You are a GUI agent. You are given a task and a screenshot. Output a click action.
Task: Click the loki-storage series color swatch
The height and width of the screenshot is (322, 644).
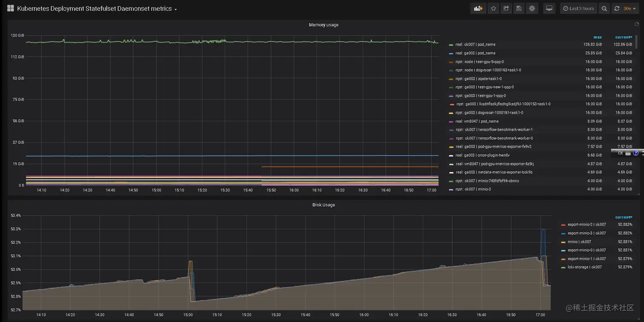point(563,267)
